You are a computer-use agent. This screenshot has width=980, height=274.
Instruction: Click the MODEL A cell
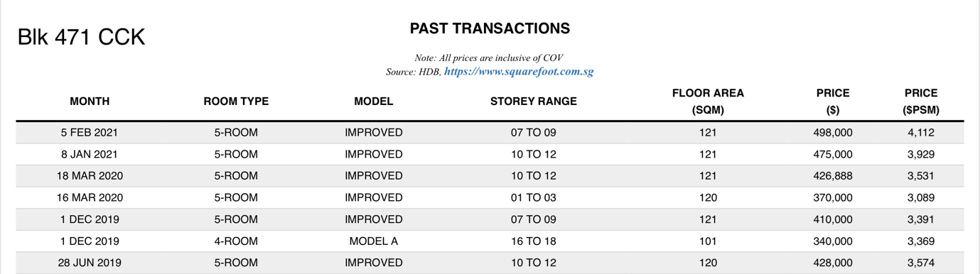coord(374,241)
